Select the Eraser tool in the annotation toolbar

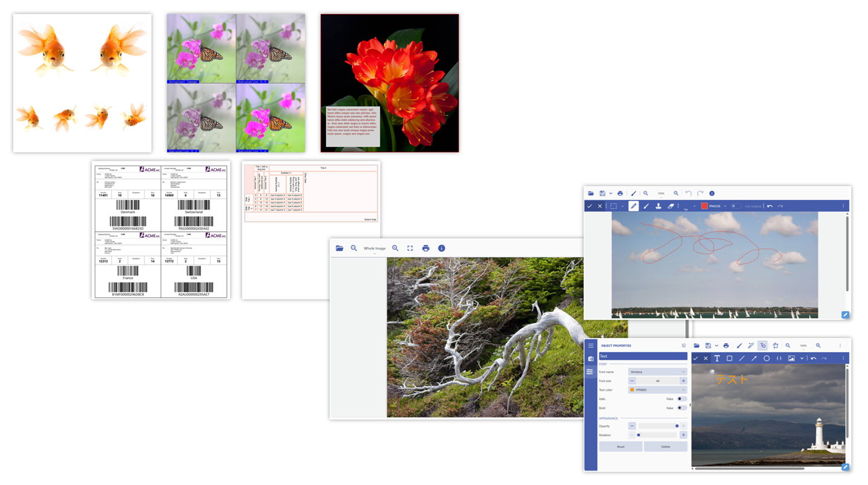coord(670,206)
